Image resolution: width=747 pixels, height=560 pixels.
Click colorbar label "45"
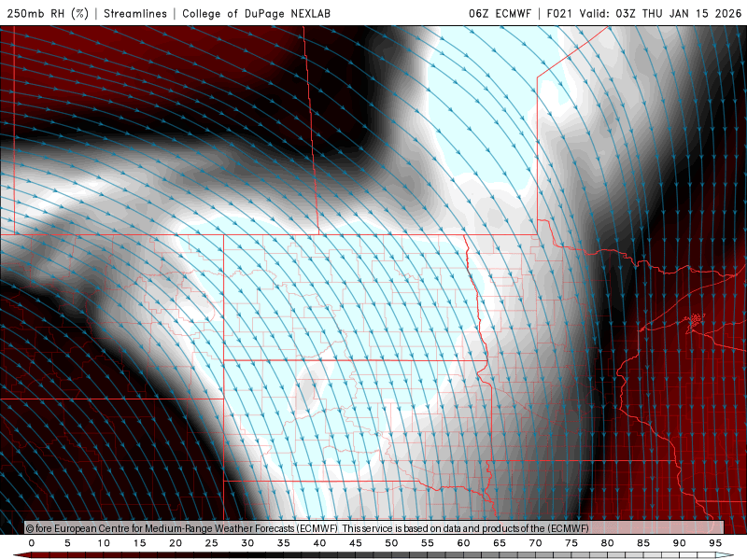(x=356, y=543)
